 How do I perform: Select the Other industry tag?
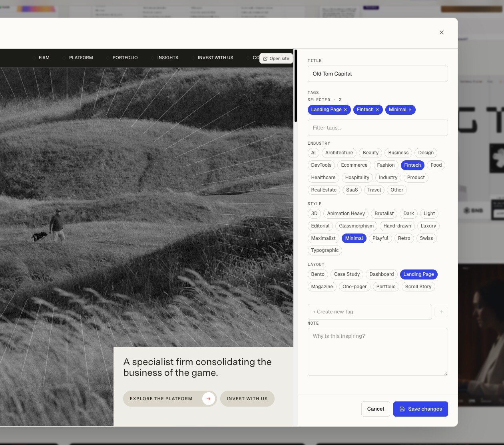click(397, 190)
